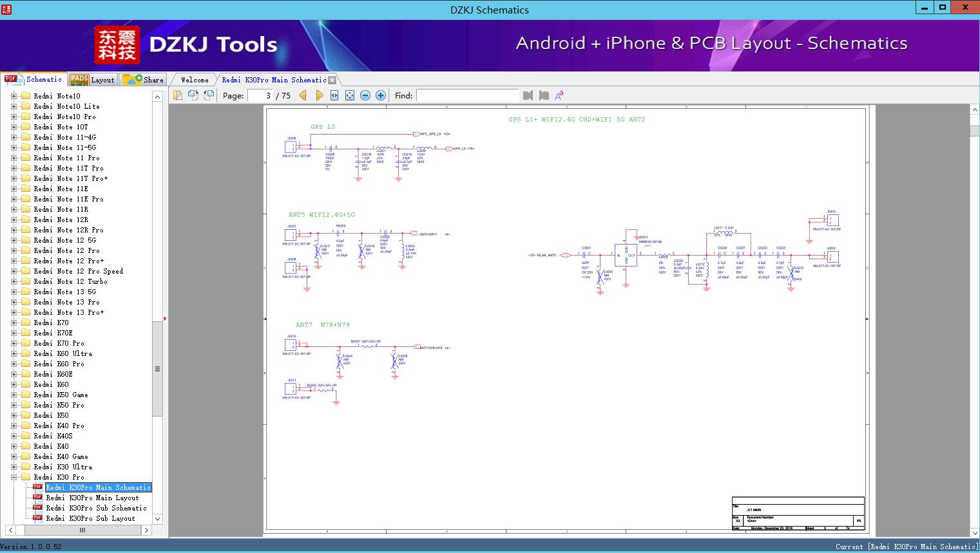
Task: Click the 'GPS L5' schematic label
Action: [x=323, y=127]
